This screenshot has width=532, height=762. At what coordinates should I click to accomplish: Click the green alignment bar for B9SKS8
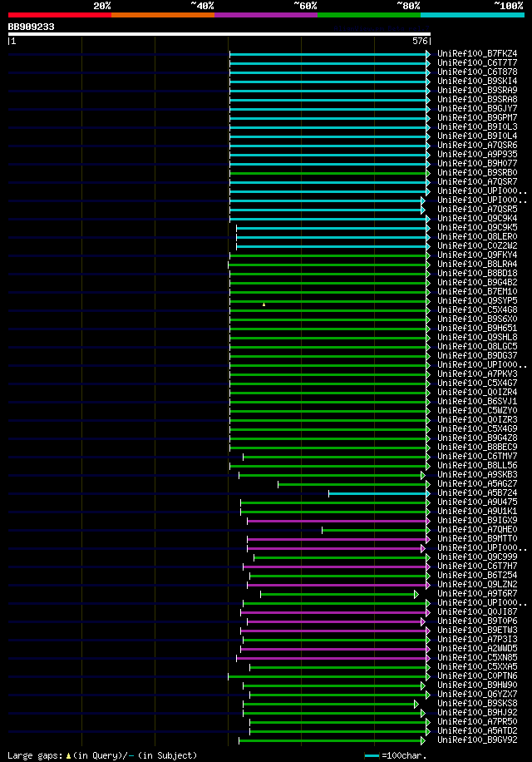pos(330,704)
